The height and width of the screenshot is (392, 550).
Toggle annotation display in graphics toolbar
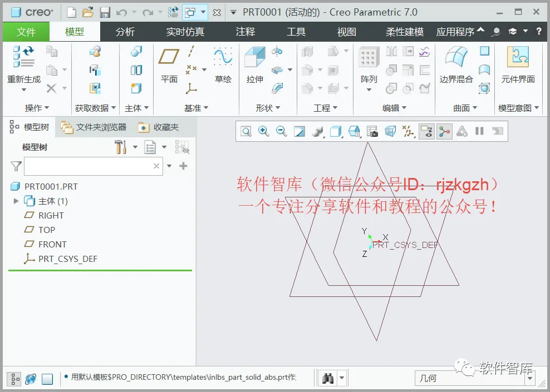click(427, 132)
